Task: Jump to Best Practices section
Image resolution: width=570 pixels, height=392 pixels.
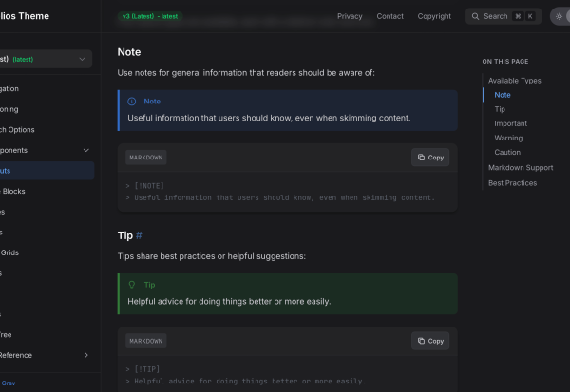Action: [x=513, y=183]
